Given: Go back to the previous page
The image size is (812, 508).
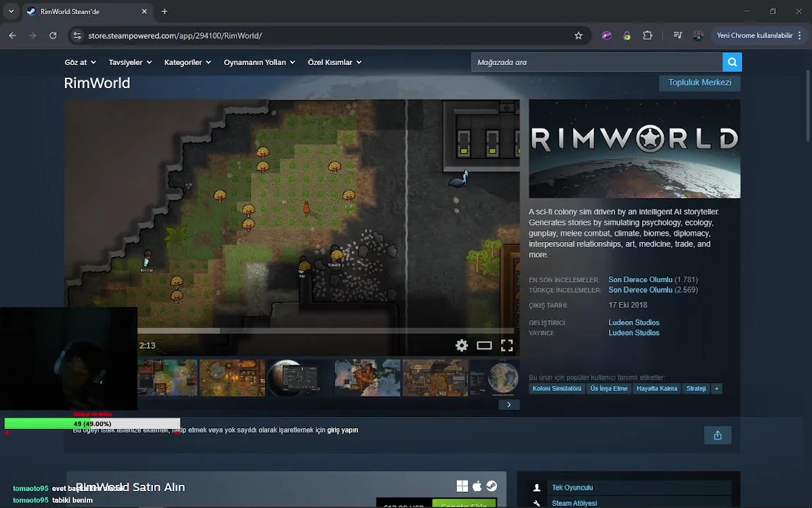Looking at the screenshot, I should pyautogui.click(x=13, y=36).
